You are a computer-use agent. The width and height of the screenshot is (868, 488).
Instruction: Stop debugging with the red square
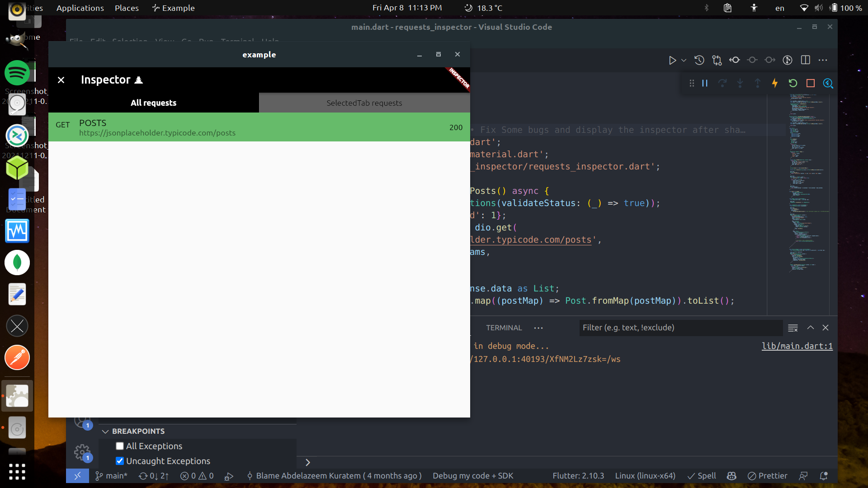[810, 83]
